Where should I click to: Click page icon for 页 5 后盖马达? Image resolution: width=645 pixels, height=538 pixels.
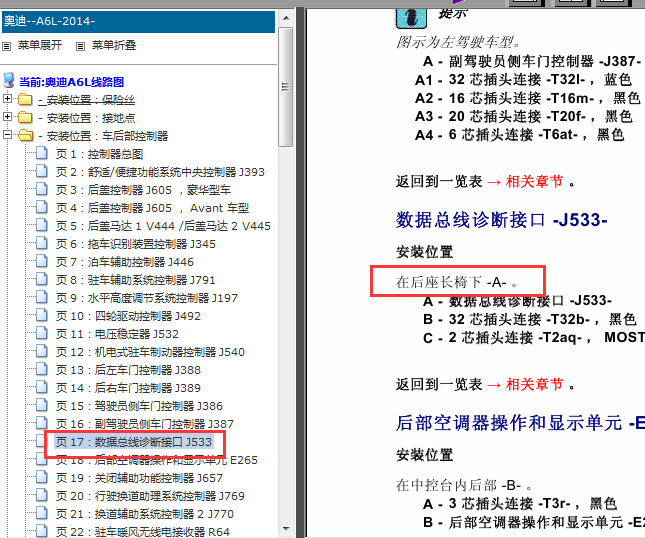42,225
